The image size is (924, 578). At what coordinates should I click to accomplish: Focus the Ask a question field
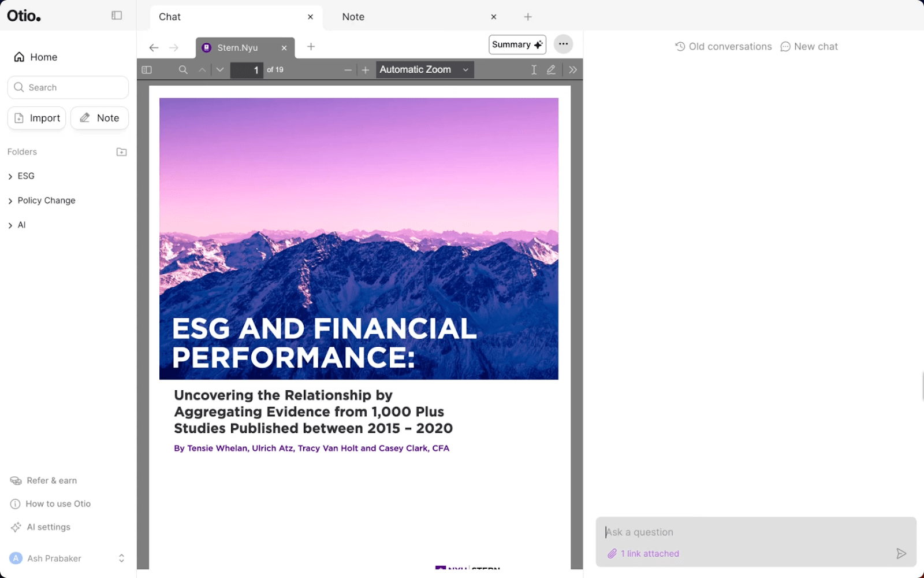745,532
